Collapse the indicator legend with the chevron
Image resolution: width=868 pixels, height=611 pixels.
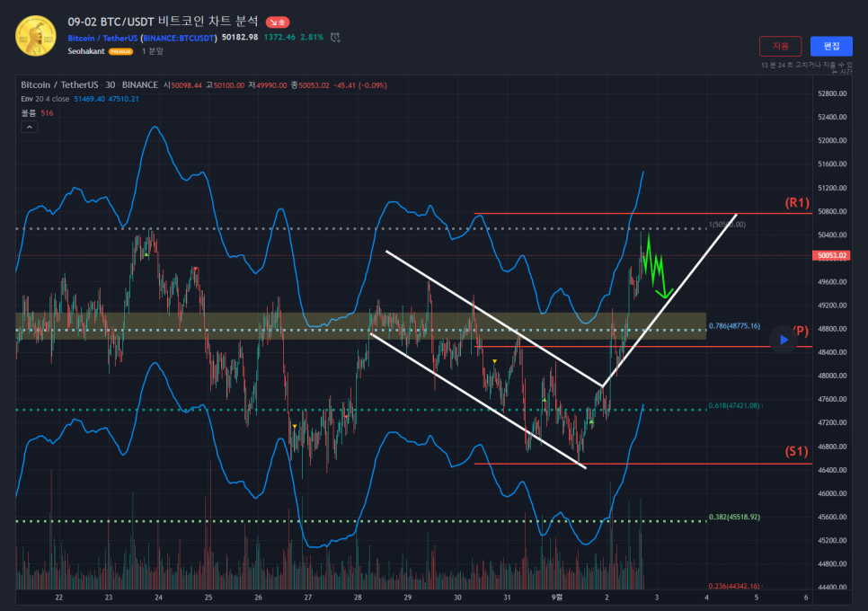click(30, 128)
